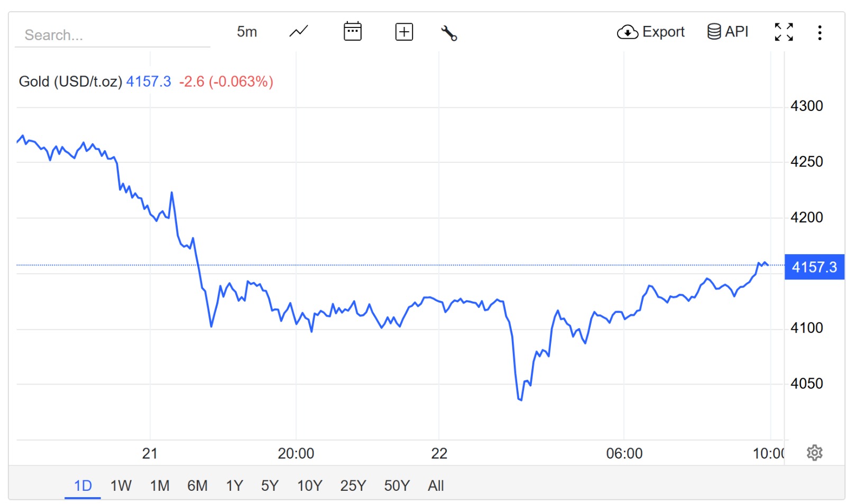Click the add comparison plus icon
Viewport: 846px width, 504px height.
[404, 32]
